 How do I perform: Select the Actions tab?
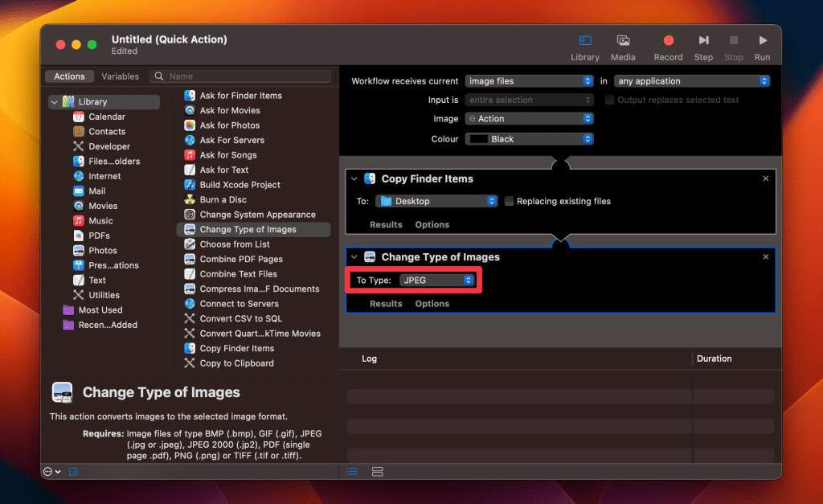coord(69,76)
